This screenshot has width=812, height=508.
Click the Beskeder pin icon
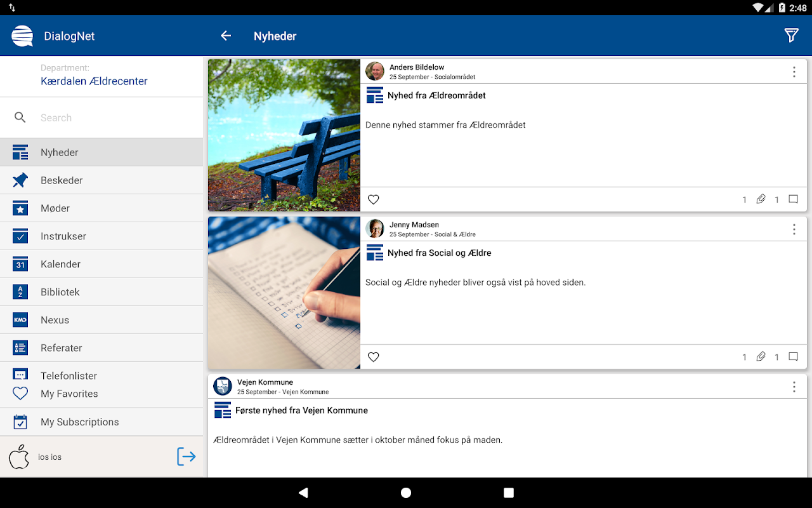pyautogui.click(x=20, y=180)
